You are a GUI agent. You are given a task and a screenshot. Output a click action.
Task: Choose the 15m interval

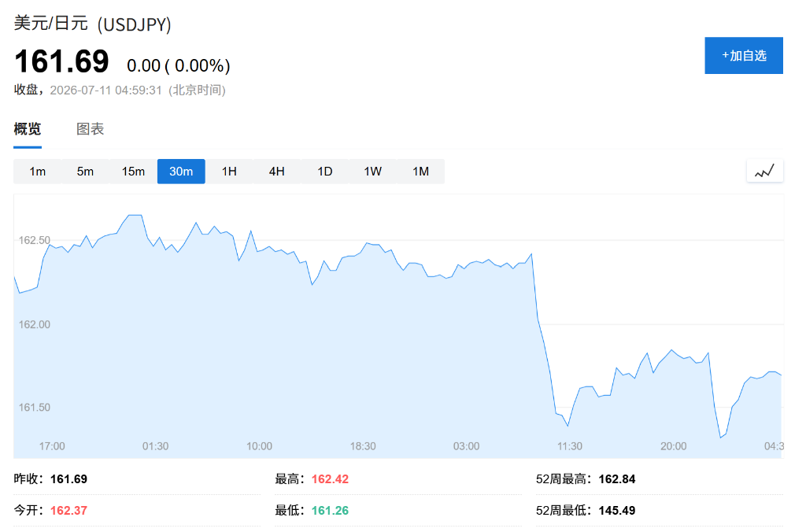133,171
